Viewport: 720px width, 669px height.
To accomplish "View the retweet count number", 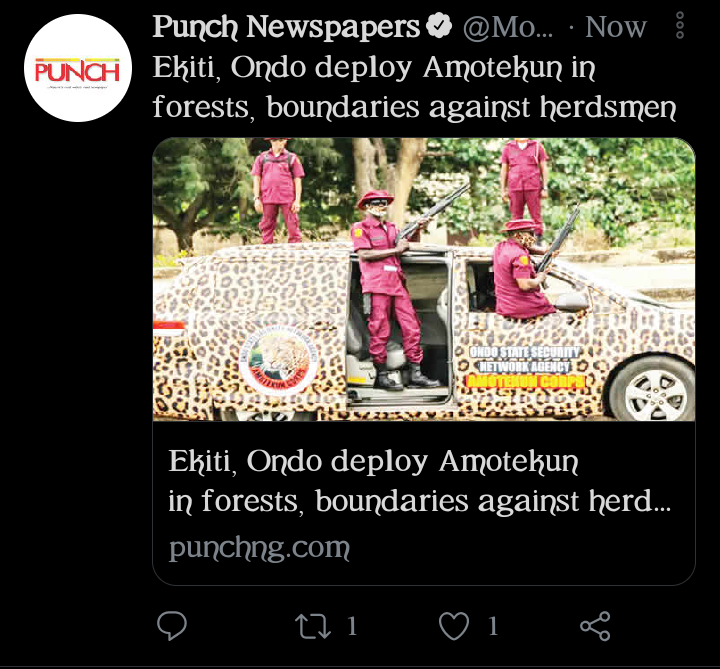I will click(x=352, y=626).
